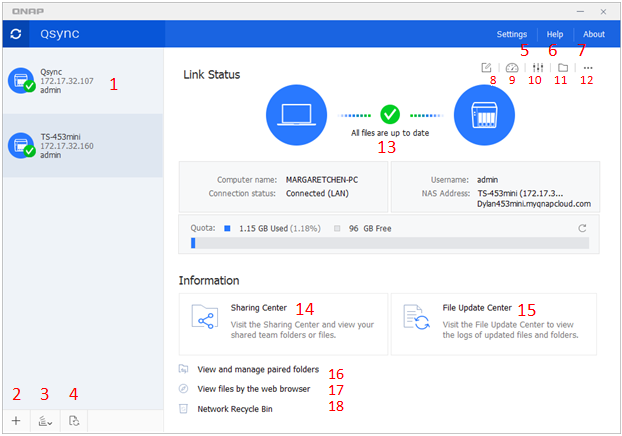This screenshot has height=436, width=622.
Task: Click the laptop computer circle icon
Action: click(296, 115)
